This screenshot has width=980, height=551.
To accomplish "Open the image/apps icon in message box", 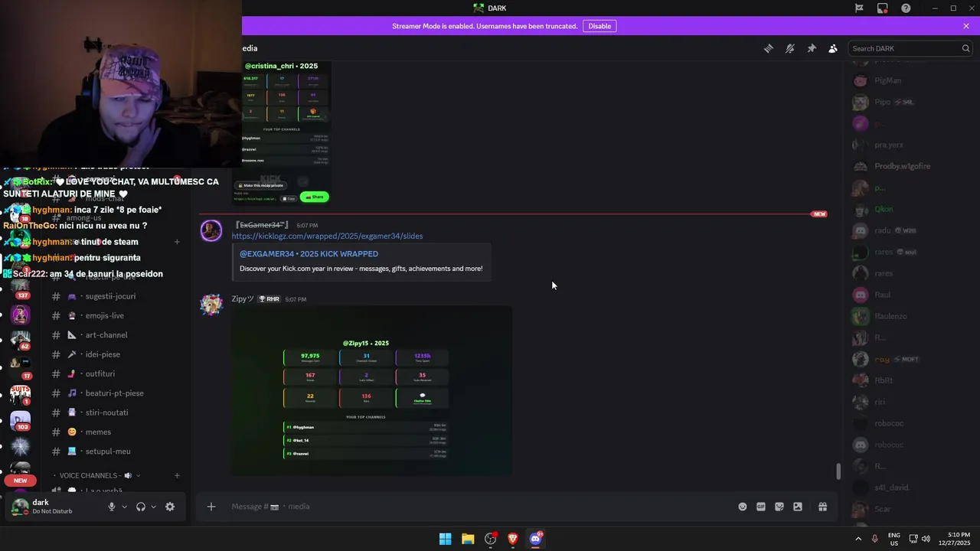I will click(x=798, y=506).
